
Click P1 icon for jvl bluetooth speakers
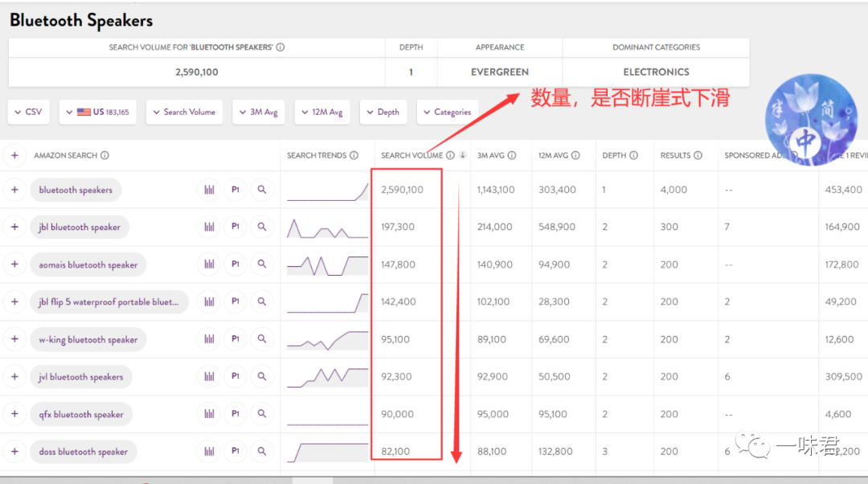click(x=235, y=376)
